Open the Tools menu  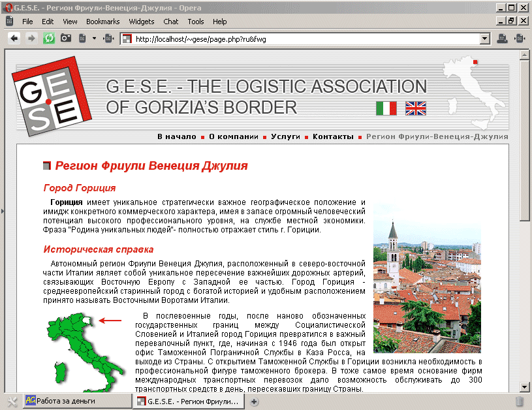[x=196, y=22]
